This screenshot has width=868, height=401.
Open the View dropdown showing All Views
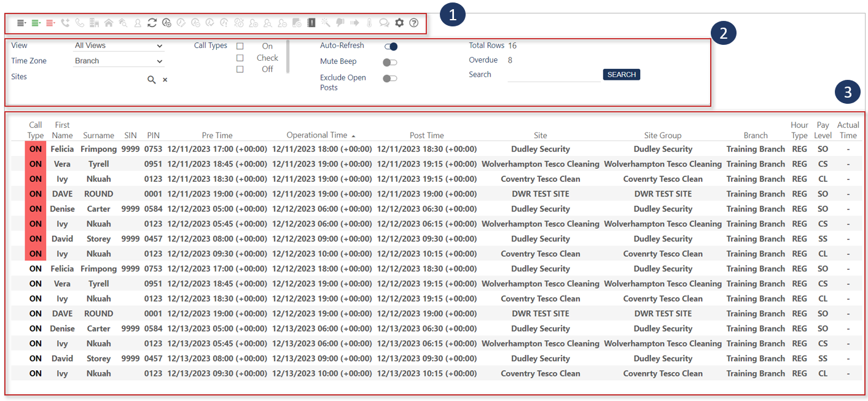click(x=119, y=46)
